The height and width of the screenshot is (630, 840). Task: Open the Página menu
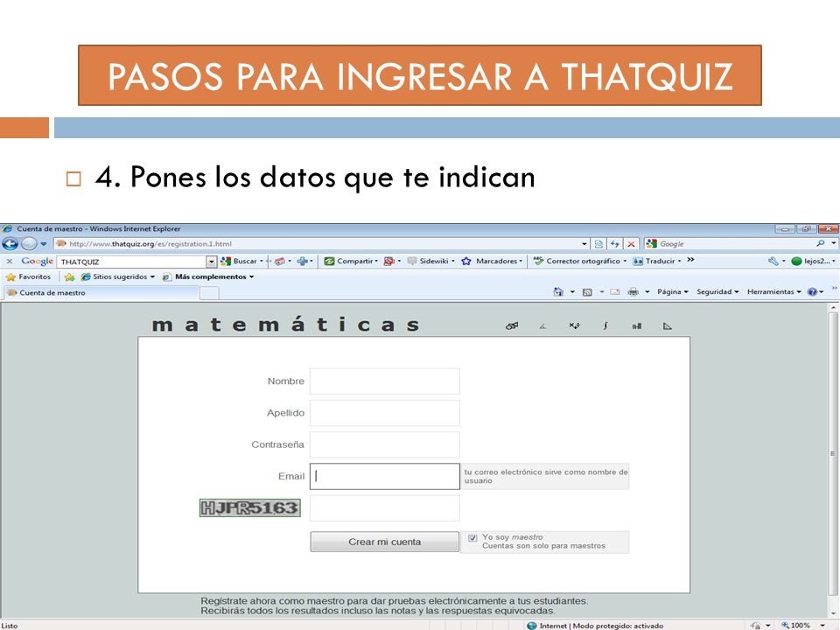672,292
